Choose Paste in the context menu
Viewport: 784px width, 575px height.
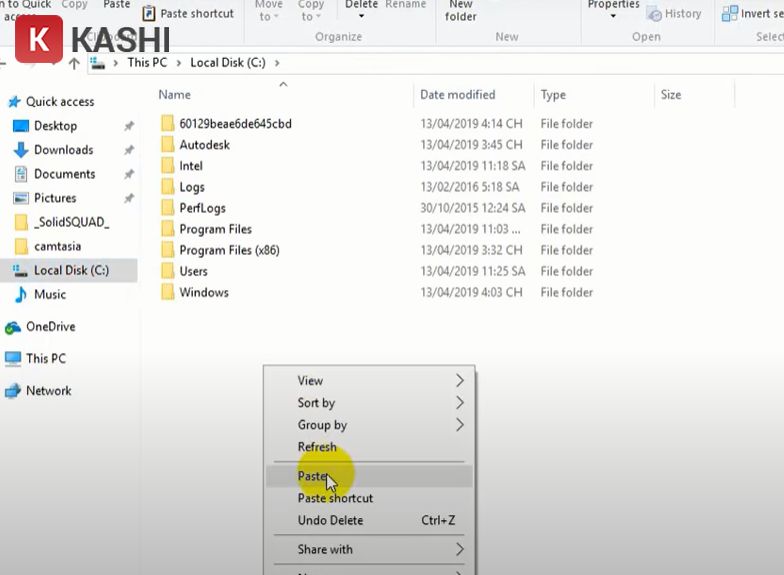click(312, 476)
